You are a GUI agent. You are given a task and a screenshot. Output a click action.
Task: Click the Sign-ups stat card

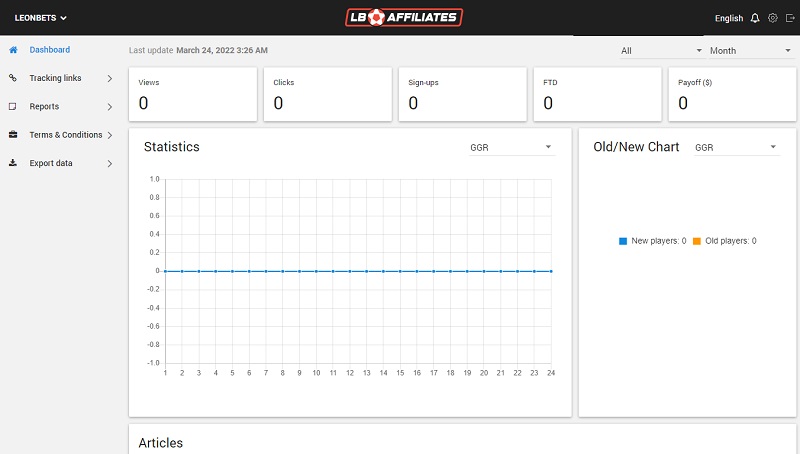(463, 94)
